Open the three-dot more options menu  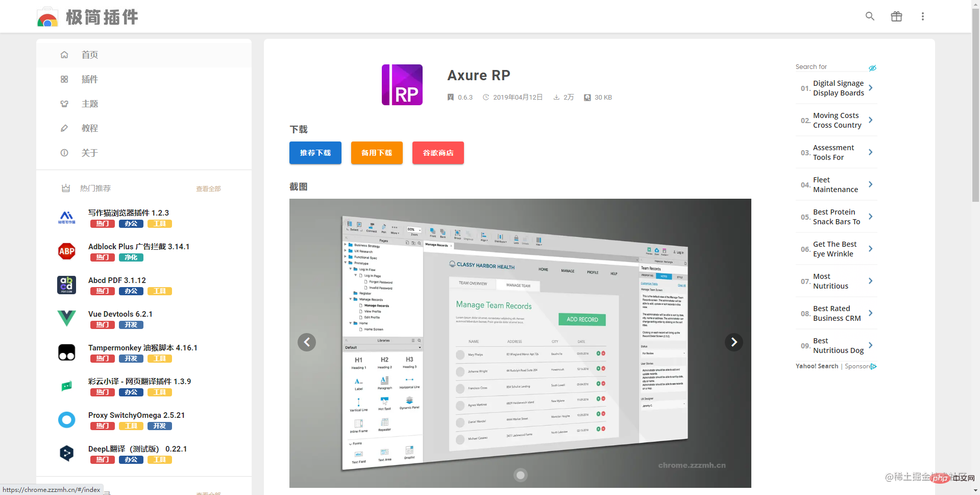click(x=922, y=16)
